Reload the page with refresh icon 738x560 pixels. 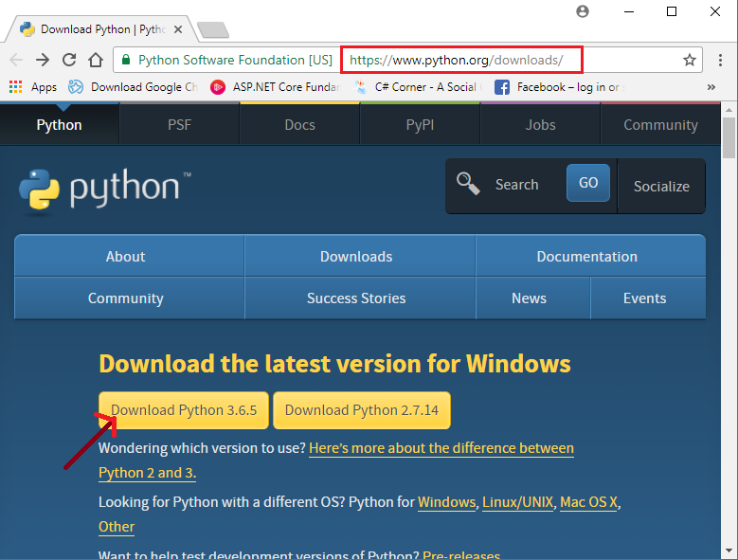69,60
